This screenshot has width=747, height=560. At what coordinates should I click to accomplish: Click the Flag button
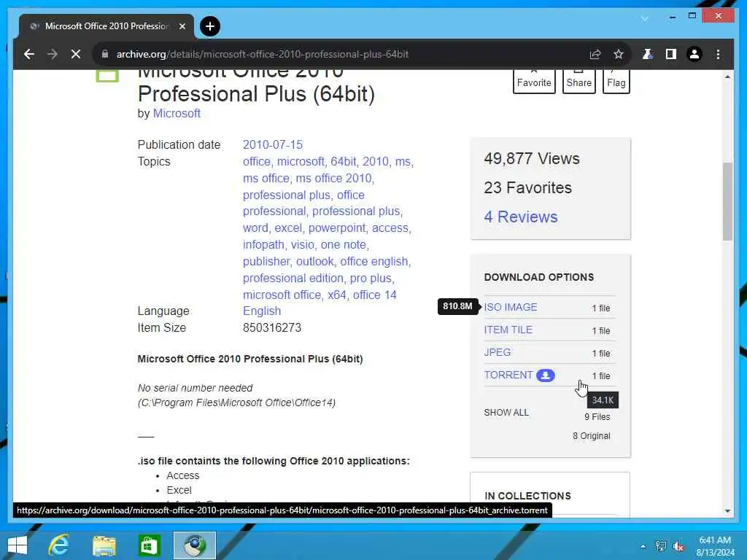616,82
